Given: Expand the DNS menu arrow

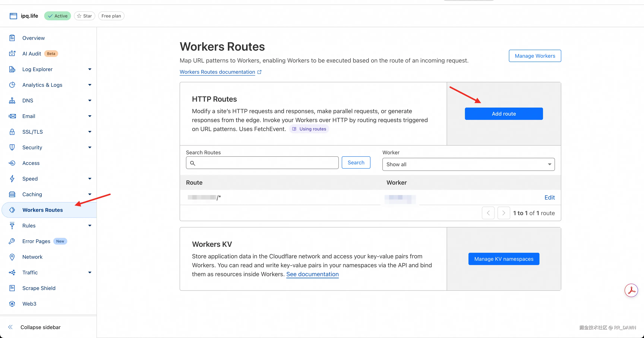Looking at the screenshot, I should point(90,101).
